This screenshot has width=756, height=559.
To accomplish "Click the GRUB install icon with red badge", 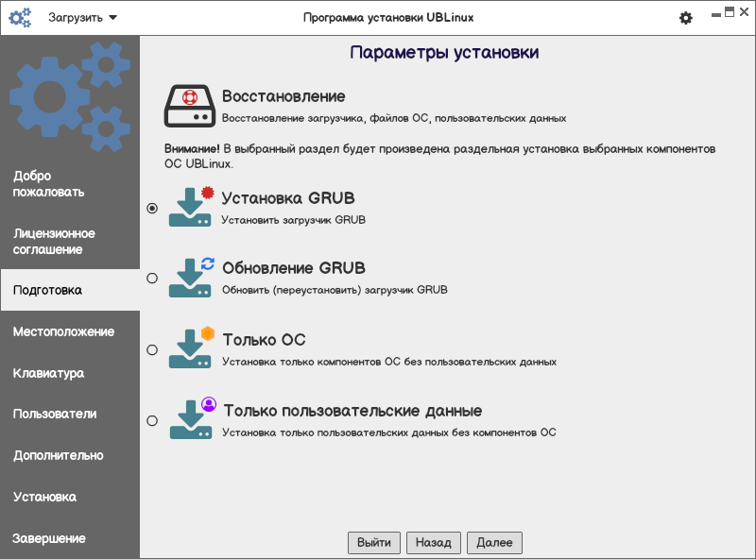I will (192, 207).
